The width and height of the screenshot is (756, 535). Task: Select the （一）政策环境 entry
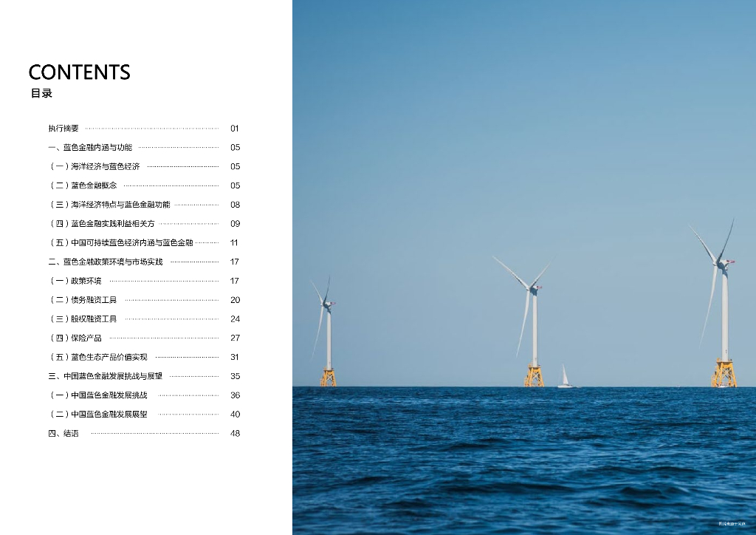coord(75,281)
